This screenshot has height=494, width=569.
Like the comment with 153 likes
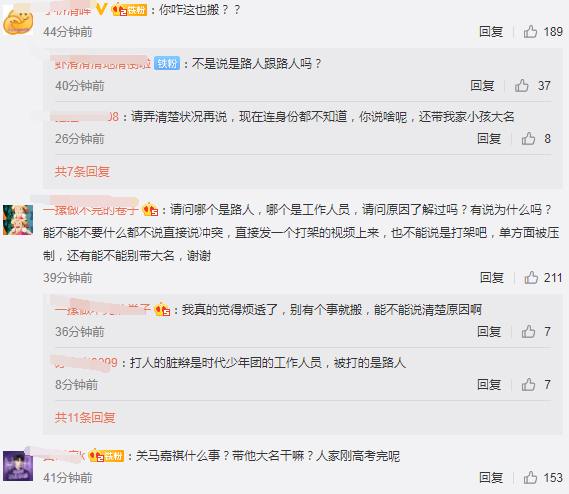click(x=530, y=478)
